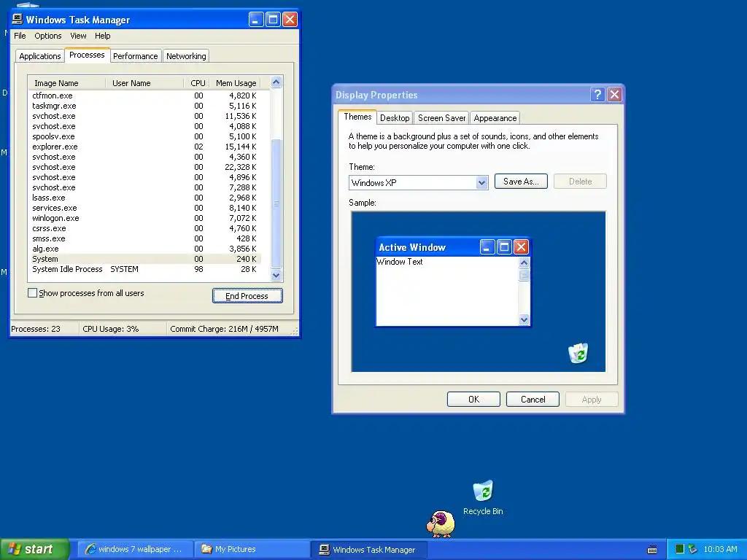Select the services.exe process
This screenshot has width=747, height=560.
point(144,208)
